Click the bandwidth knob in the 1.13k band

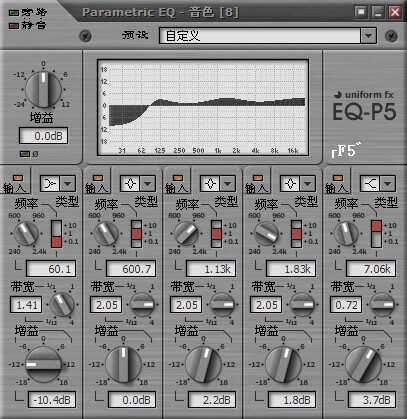[x=222, y=304]
